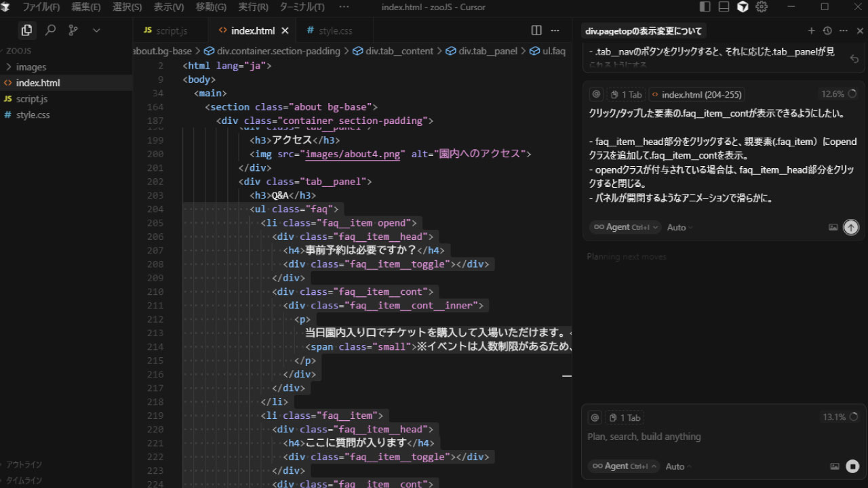Add context with @ in the new prompt box

(x=595, y=418)
